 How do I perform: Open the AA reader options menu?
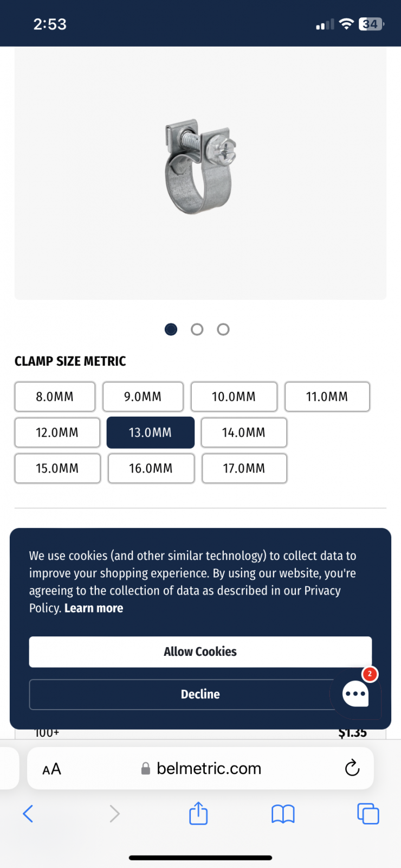click(52, 769)
